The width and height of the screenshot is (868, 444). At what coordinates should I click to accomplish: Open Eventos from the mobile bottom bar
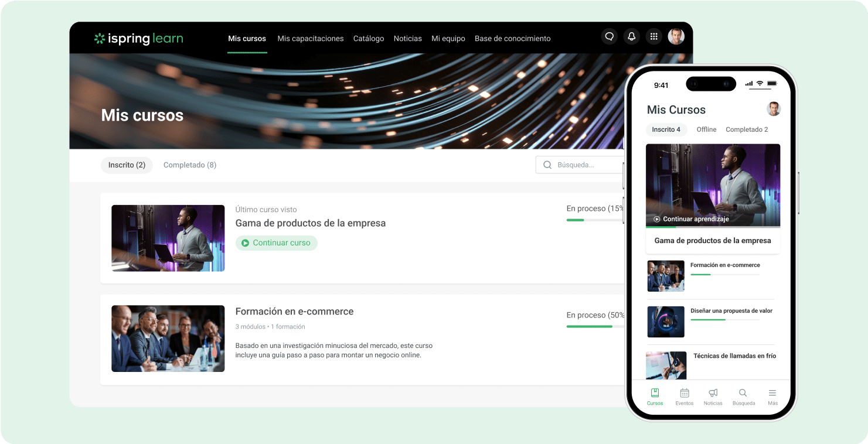tap(684, 396)
